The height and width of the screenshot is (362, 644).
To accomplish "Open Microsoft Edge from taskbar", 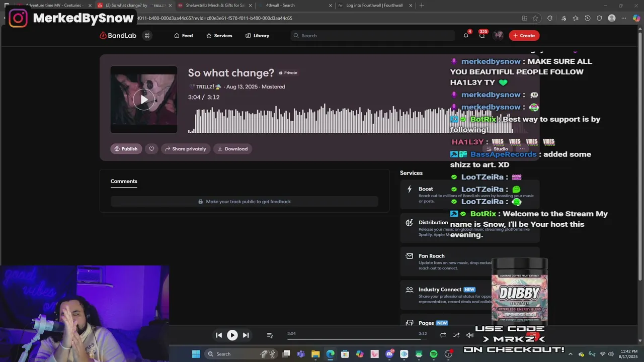I will [330, 354].
